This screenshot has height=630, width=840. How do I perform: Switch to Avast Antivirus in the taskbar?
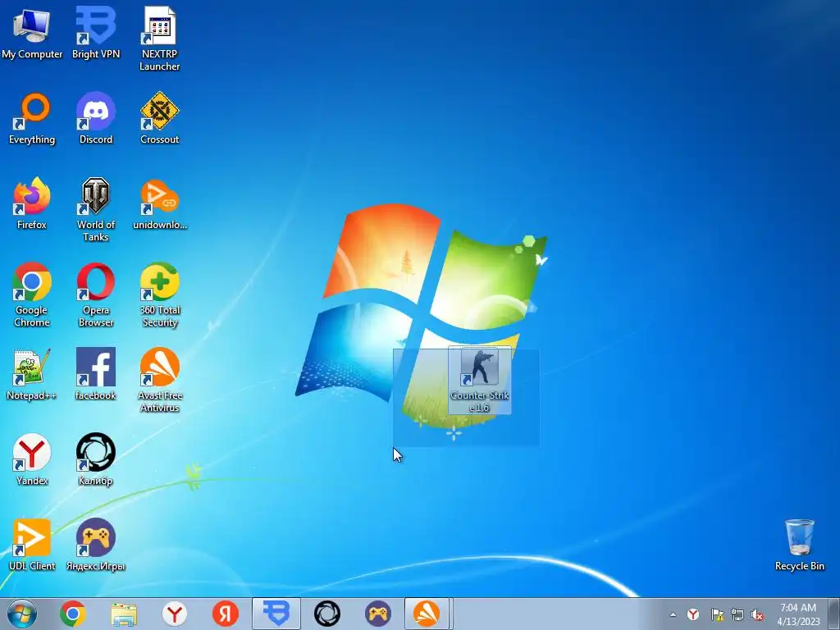pos(427,614)
